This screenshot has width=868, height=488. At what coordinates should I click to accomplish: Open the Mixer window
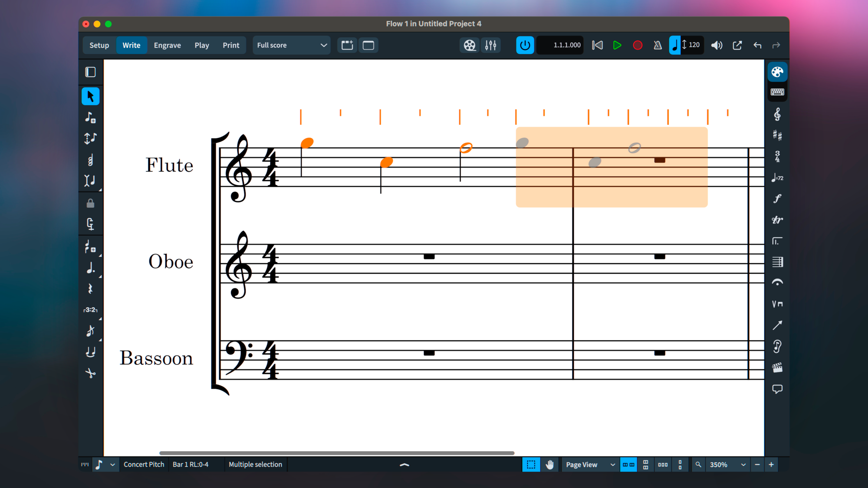click(x=490, y=45)
